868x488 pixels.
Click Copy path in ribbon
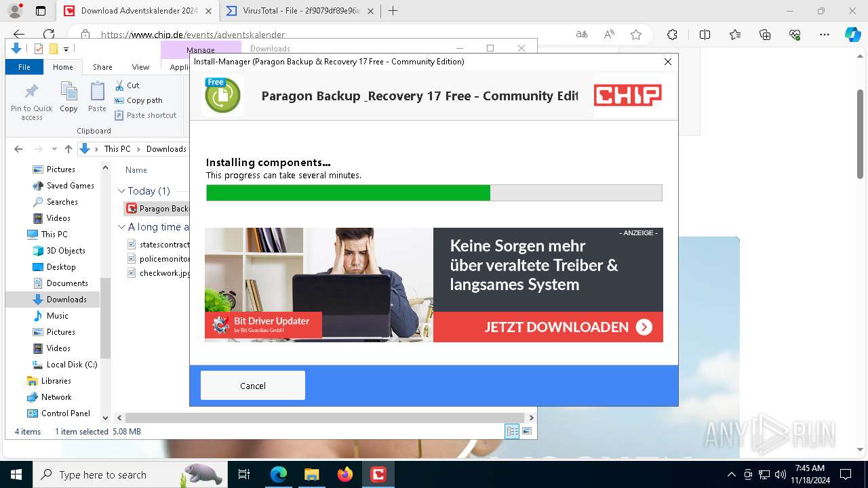pyautogui.click(x=138, y=100)
